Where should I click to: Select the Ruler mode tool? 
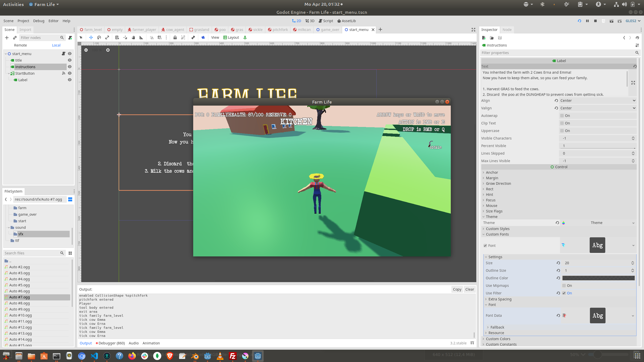pyautogui.click(x=141, y=37)
